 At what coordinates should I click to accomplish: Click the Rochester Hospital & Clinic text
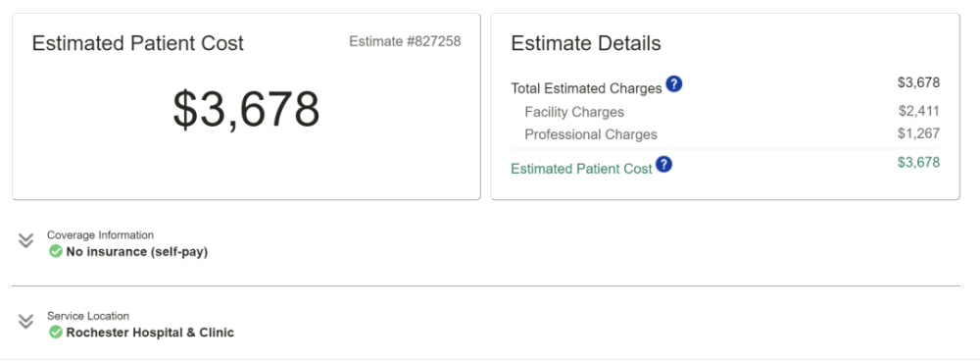[x=150, y=333]
